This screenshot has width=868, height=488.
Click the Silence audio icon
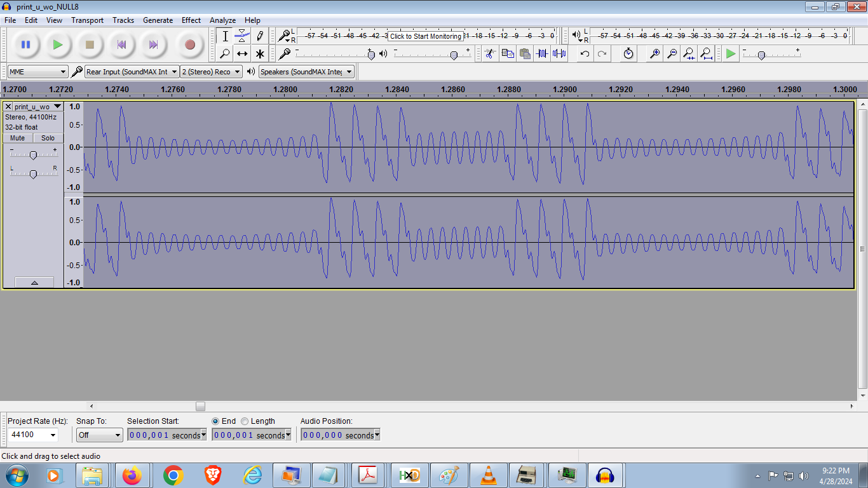(559, 53)
